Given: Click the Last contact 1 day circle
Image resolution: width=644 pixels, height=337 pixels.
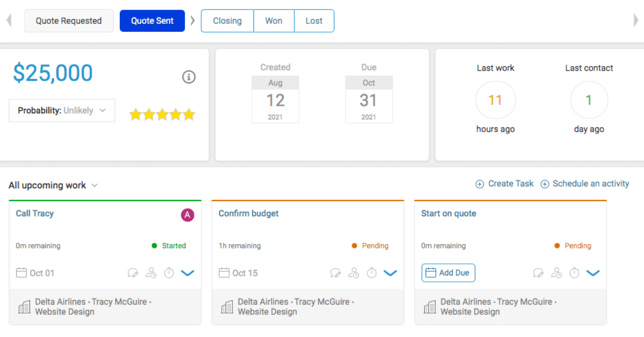Looking at the screenshot, I should (589, 100).
